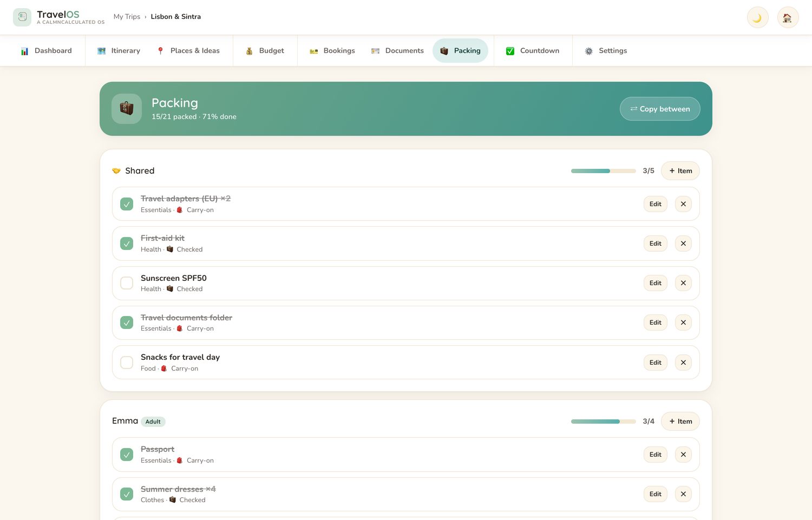The image size is (812, 520).
Task: Open the Countdown tab
Action: pyautogui.click(x=533, y=51)
